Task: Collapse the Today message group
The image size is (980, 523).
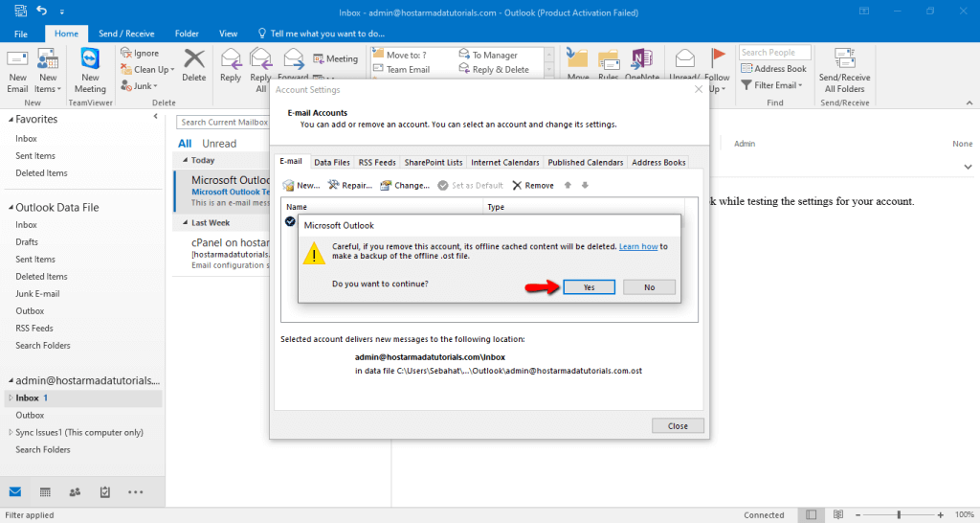Action: pyautogui.click(x=185, y=160)
